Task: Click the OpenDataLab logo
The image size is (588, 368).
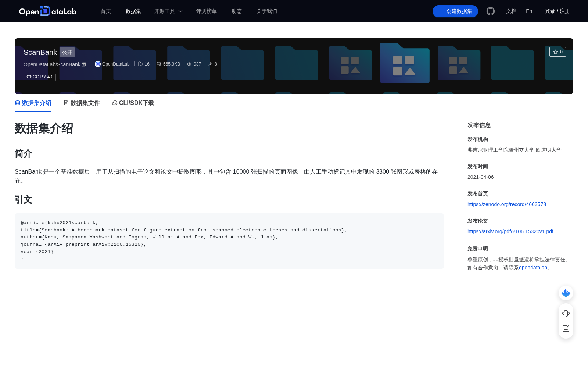Action: pyautogui.click(x=48, y=11)
